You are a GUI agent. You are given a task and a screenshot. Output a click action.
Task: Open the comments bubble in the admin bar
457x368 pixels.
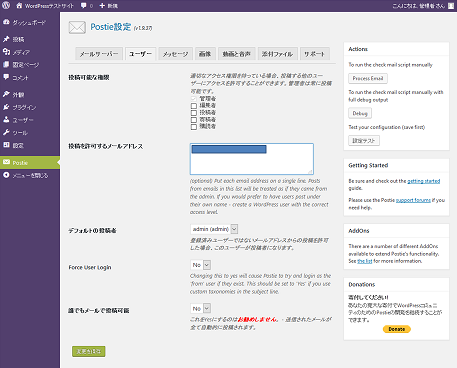(87, 6)
